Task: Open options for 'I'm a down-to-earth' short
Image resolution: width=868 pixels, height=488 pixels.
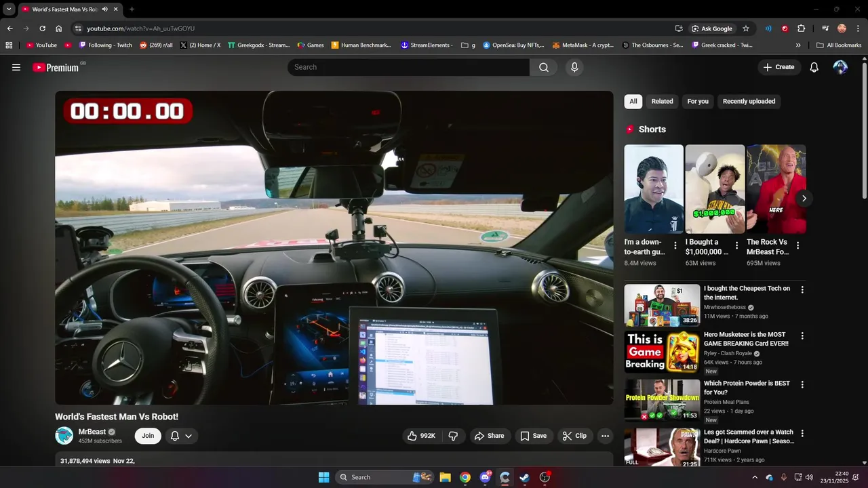Action: [675, 245]
